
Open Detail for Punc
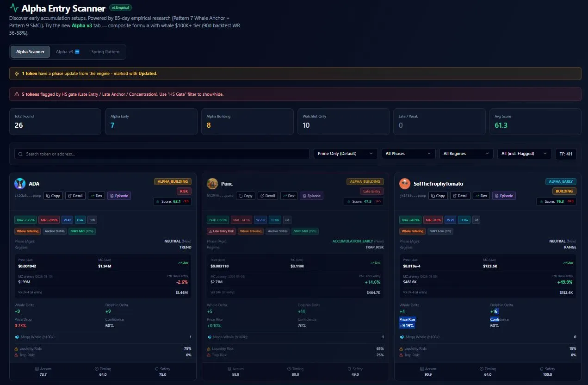[x=268, y=196]
